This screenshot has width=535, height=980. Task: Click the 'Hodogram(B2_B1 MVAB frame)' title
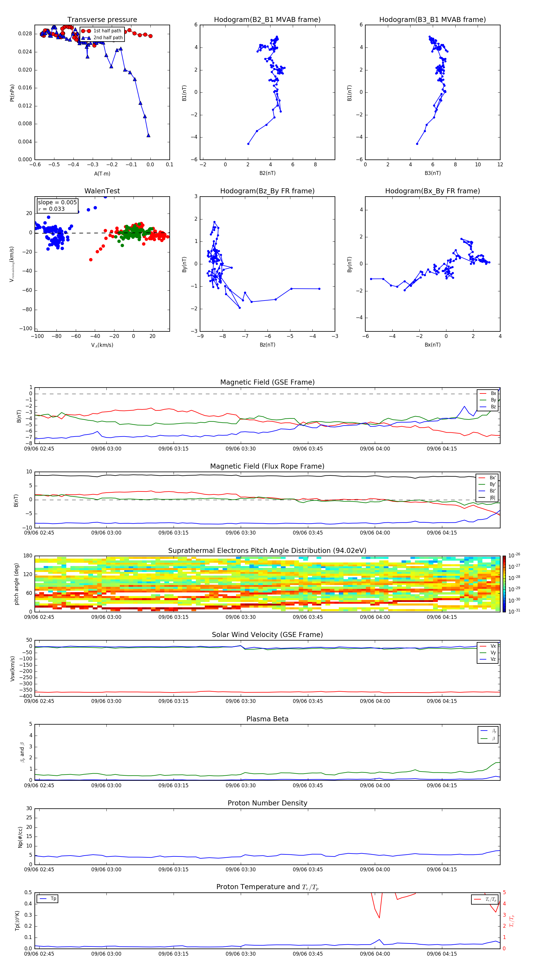pyautogui.click(x=267, y=20)
